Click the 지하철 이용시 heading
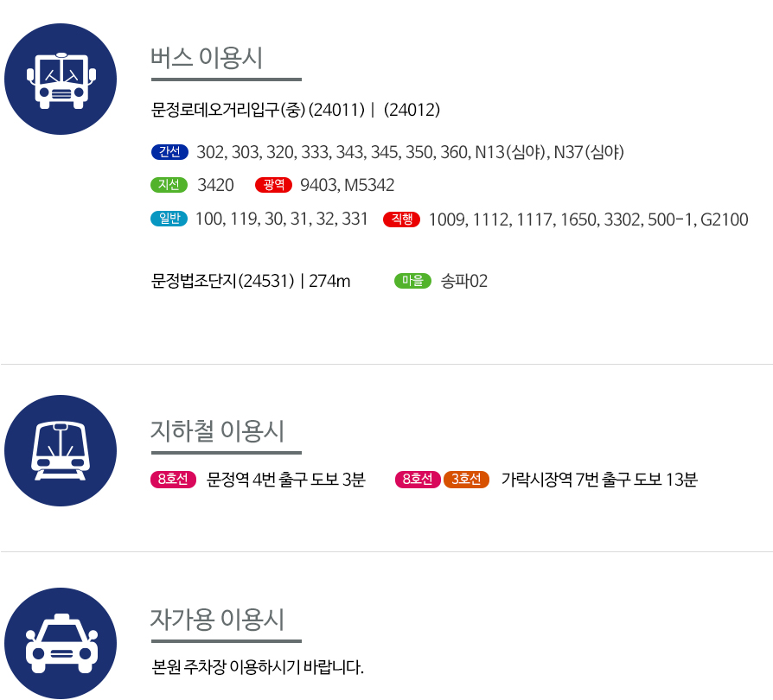This screenshot has width=773, height=700. [217, 431]
